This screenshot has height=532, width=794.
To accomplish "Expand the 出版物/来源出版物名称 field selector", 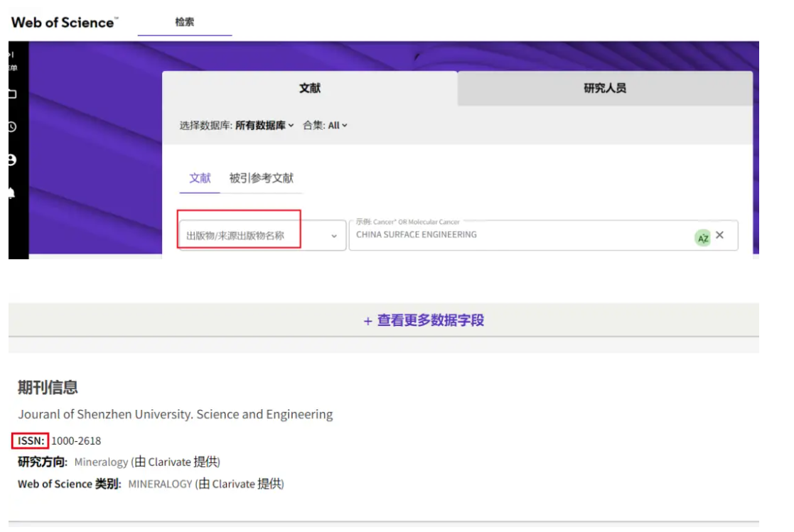I will tap(261, 235).
